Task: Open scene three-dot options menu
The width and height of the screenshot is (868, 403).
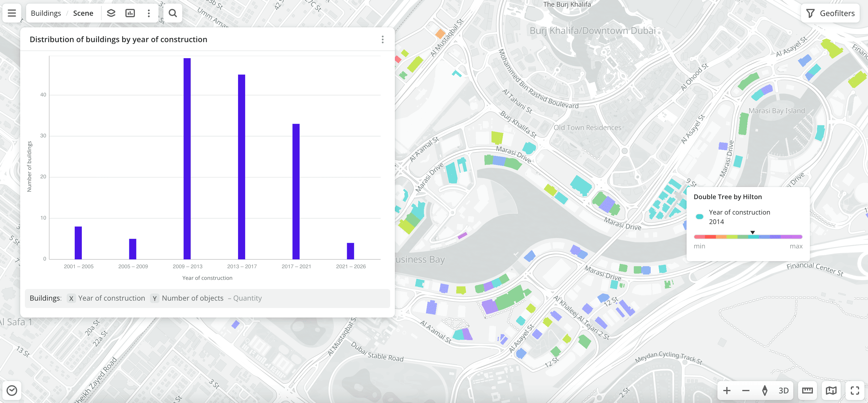Action: (149, 13)
